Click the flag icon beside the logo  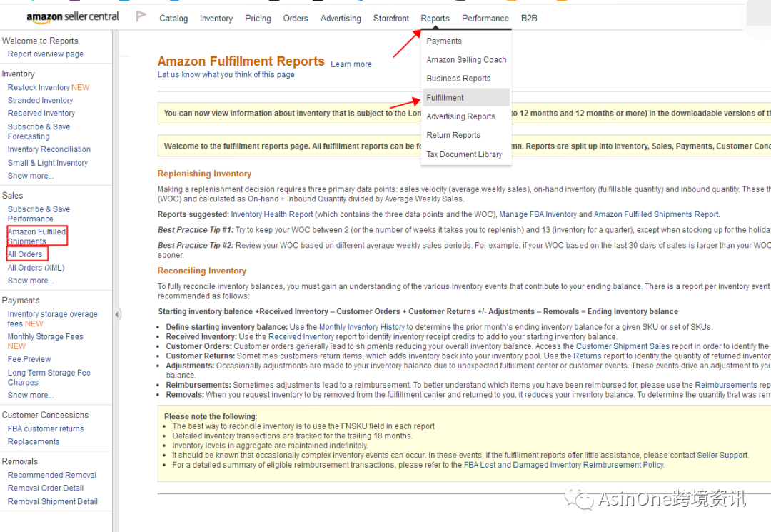[x=141, y=16]
